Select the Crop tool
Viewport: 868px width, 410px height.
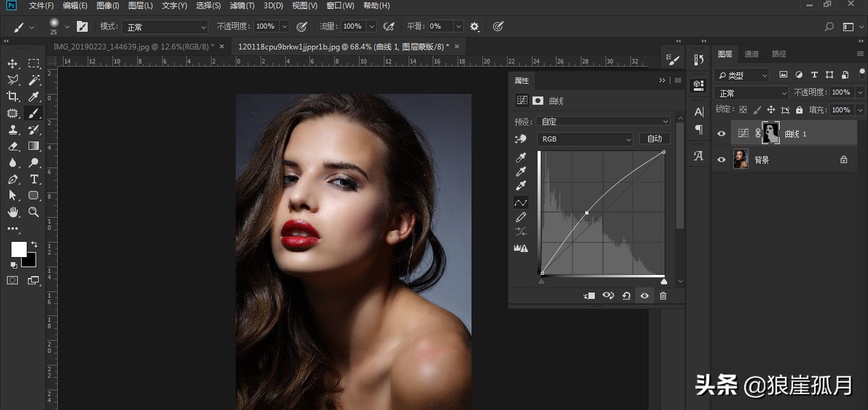[13, 96]
